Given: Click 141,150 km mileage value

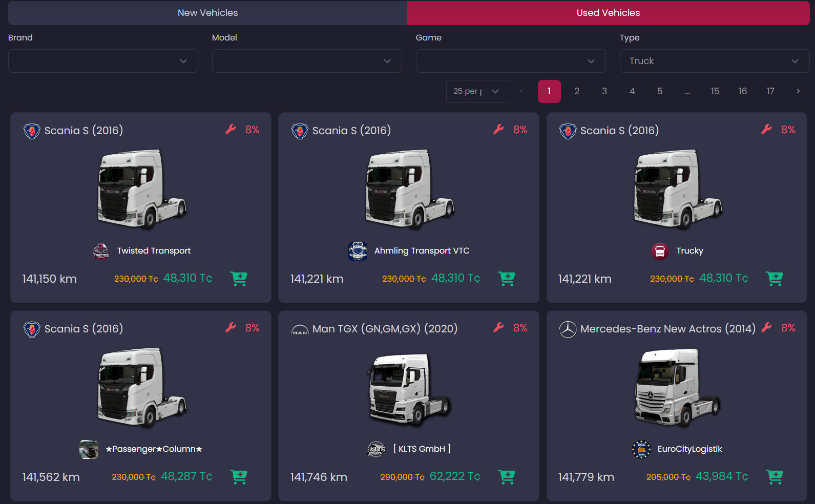Looking at the screenshot, I should click(x=49, y=279).
